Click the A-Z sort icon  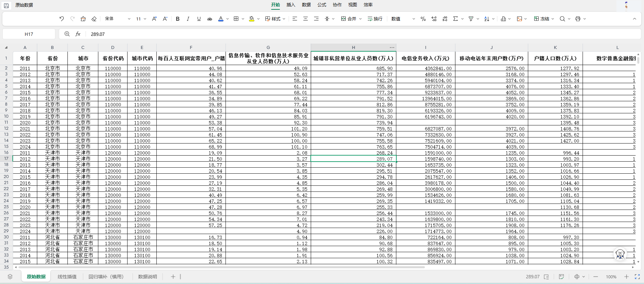click(x=487, y=19)
